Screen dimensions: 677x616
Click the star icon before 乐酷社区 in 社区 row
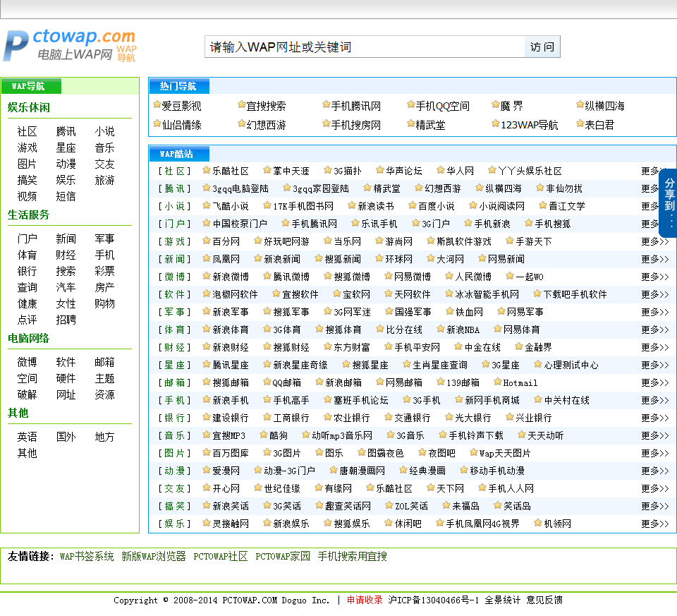click(207, 171)
